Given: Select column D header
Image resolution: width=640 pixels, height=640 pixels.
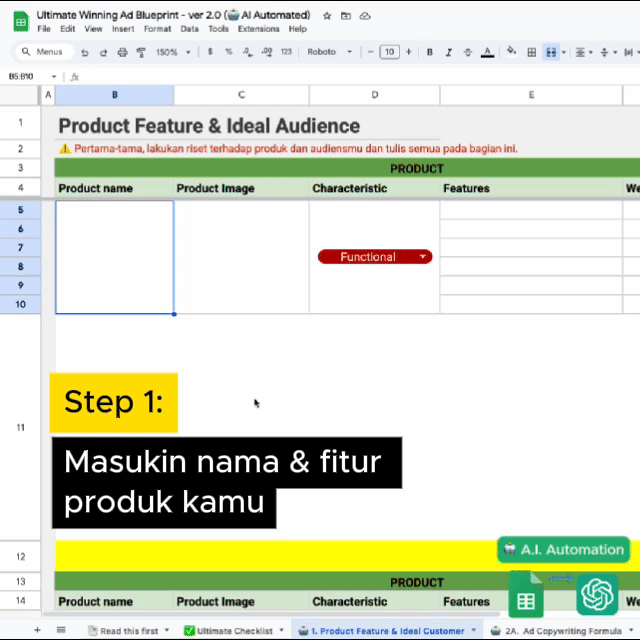Looking at the screenshot, I should (374, 95).
